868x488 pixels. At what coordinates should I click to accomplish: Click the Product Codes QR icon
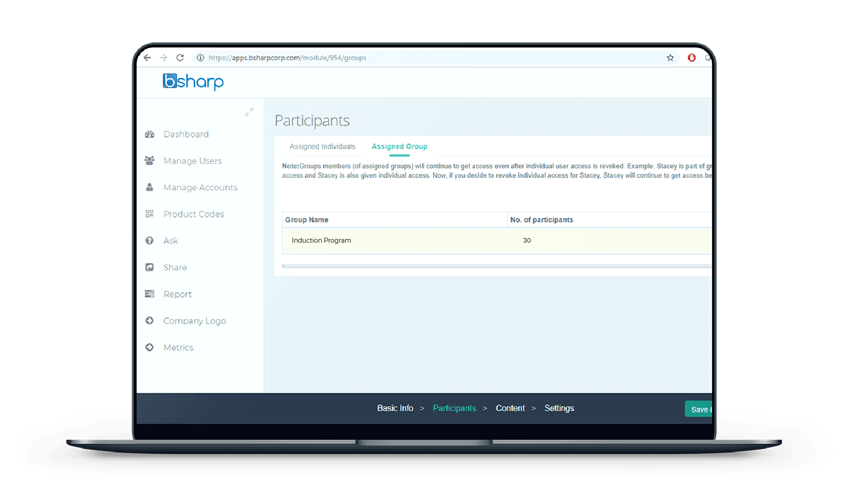[150, 214]
